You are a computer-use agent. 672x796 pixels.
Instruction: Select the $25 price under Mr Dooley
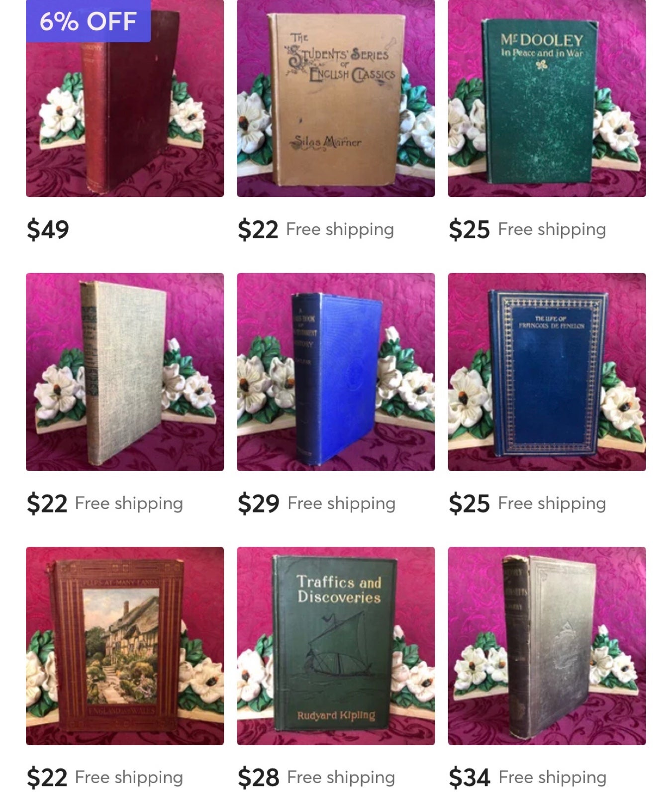coord(469,229)
